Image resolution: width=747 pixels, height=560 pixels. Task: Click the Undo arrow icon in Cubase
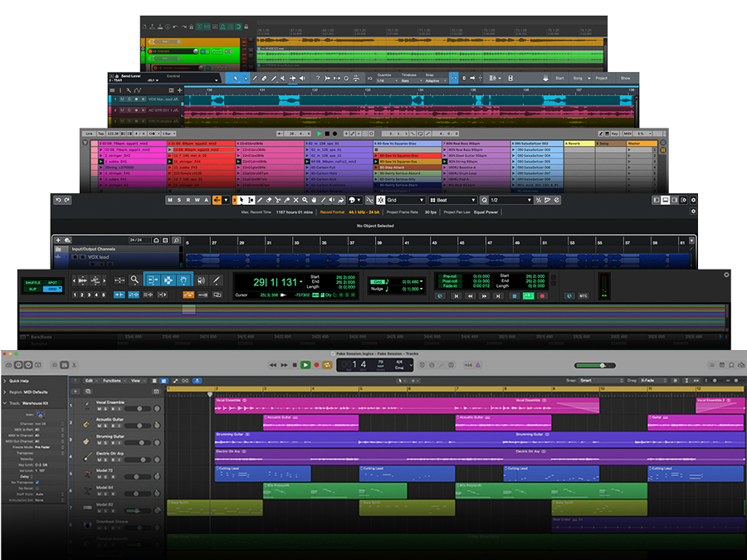57,200
